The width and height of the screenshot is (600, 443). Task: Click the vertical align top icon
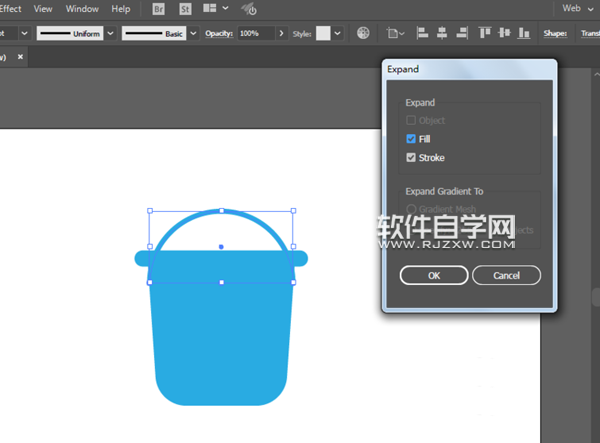[x=486, y=33]
